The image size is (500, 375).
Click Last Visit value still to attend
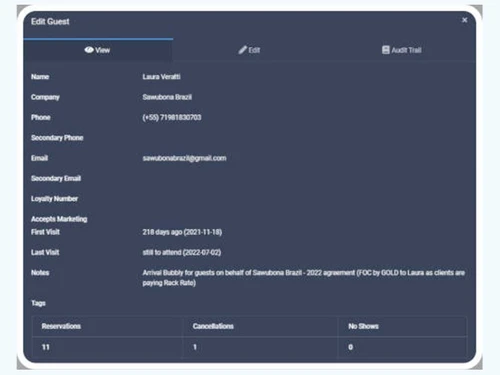pos(182,252)
